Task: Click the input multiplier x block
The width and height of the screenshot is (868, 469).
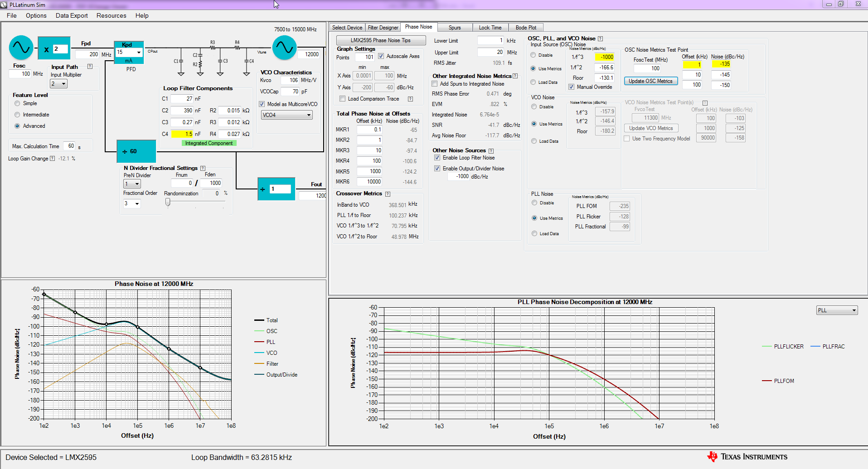Action: (54, 48)
